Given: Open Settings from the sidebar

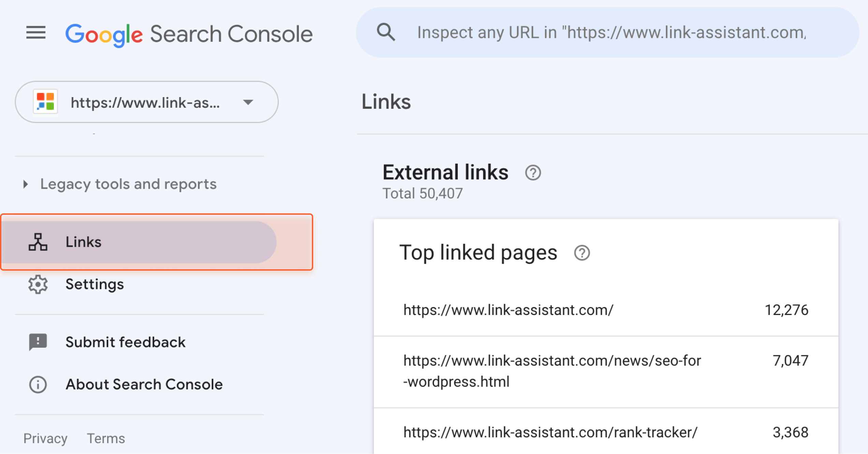Looking at the screenshot, I should [x=95, y=284].
